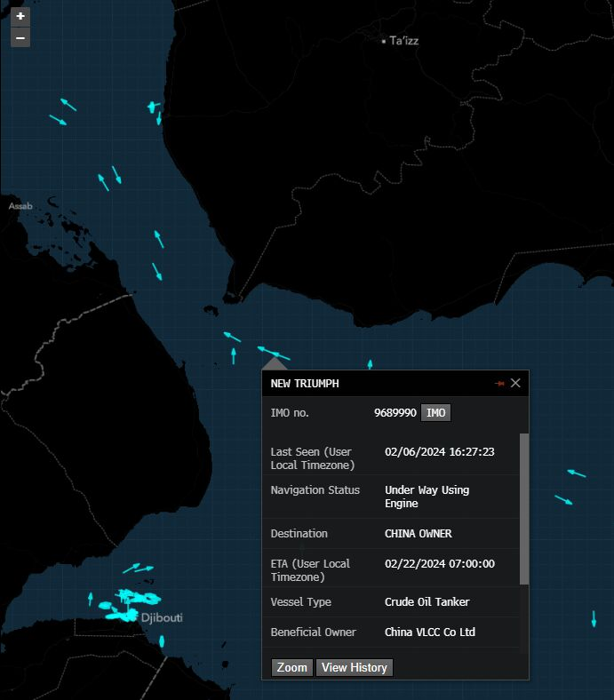Pick the northbound vessel just west of Djibouti cluster
The height and width of the screenshot is (700, 614).
point(91,600)
